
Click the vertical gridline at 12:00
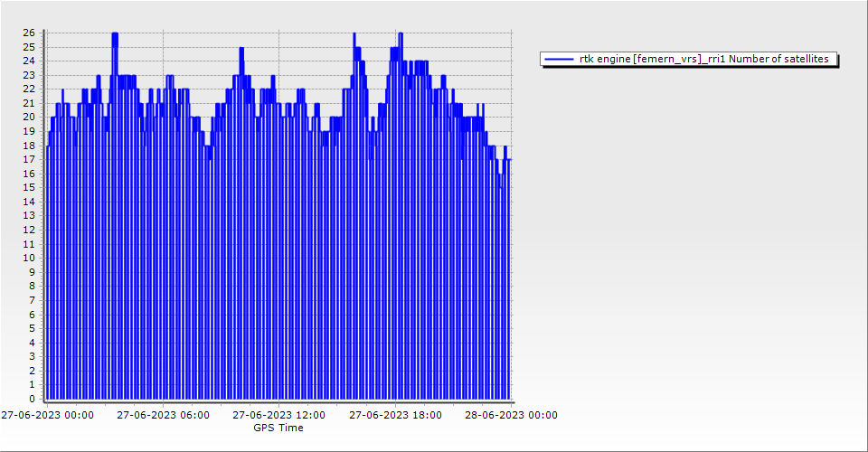279,271
